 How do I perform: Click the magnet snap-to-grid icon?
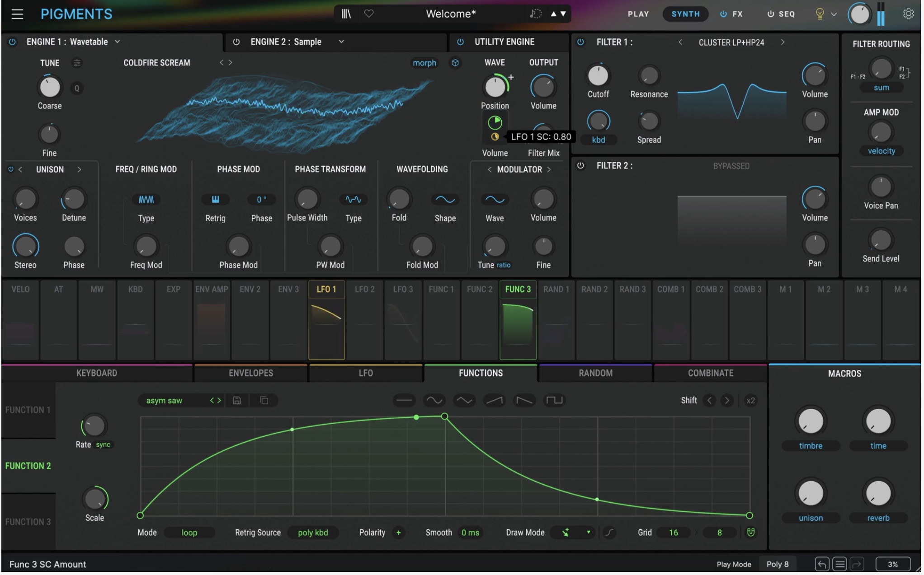click(x=750, y=533)
